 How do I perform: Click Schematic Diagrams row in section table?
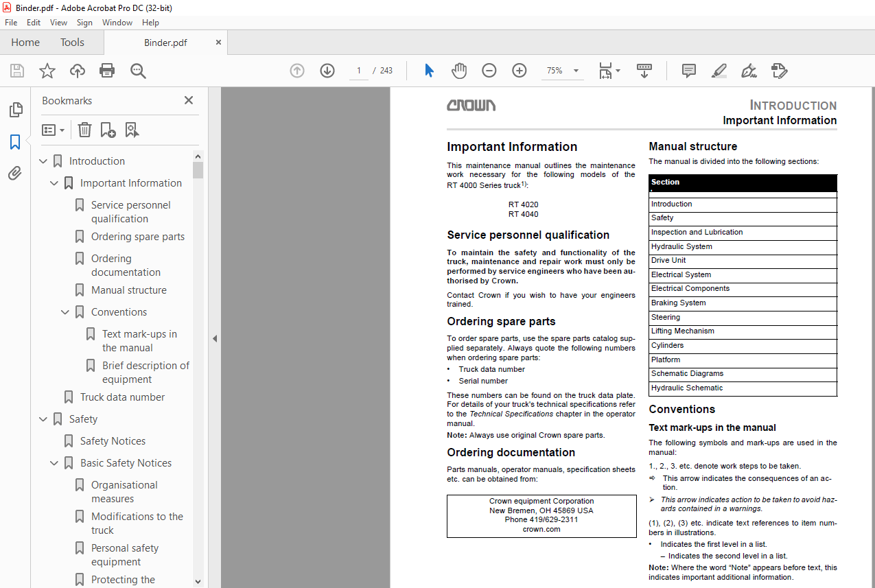coord(743,374)
